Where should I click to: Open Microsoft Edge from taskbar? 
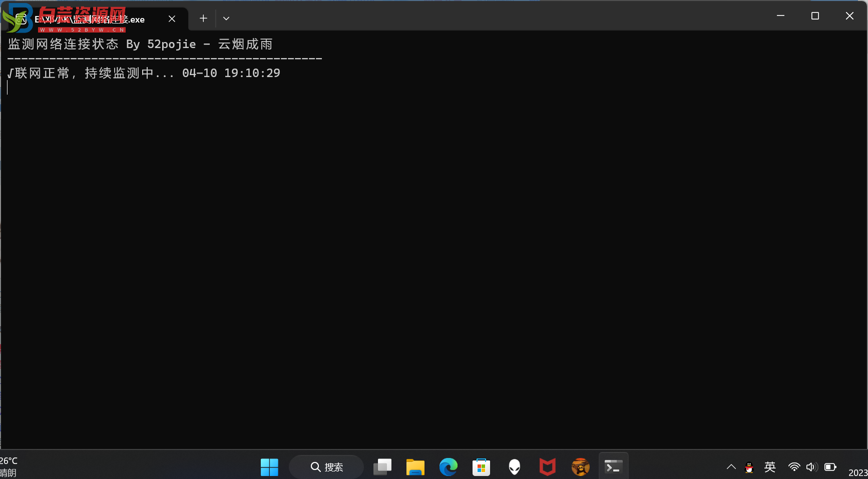449,467
